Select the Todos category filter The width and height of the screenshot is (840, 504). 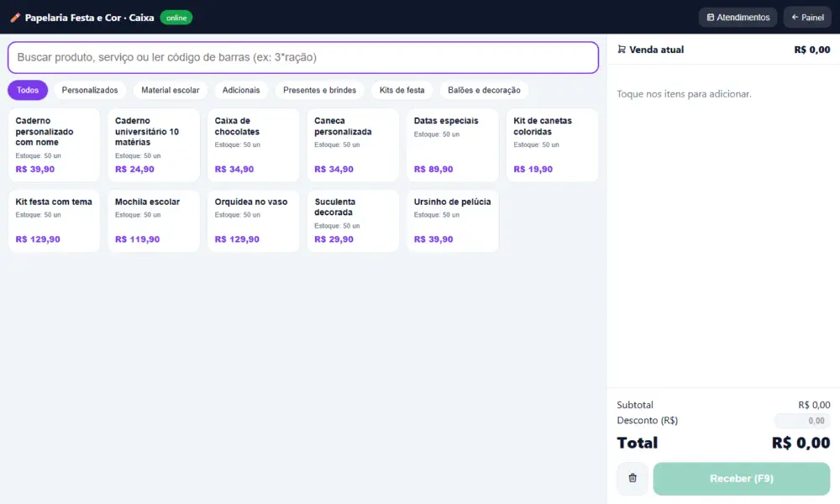28,90
